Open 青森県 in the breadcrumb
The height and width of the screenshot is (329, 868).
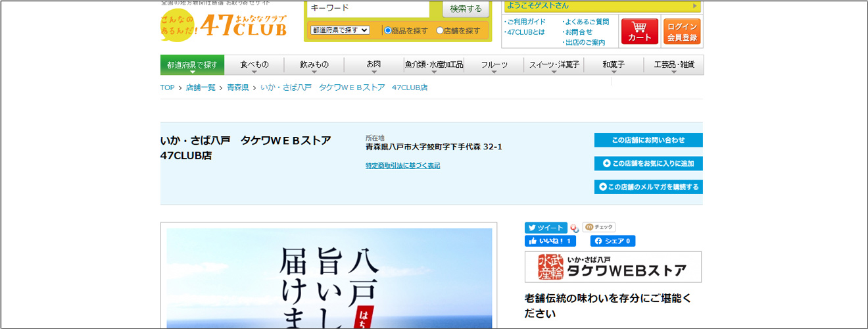click(237, 88)
